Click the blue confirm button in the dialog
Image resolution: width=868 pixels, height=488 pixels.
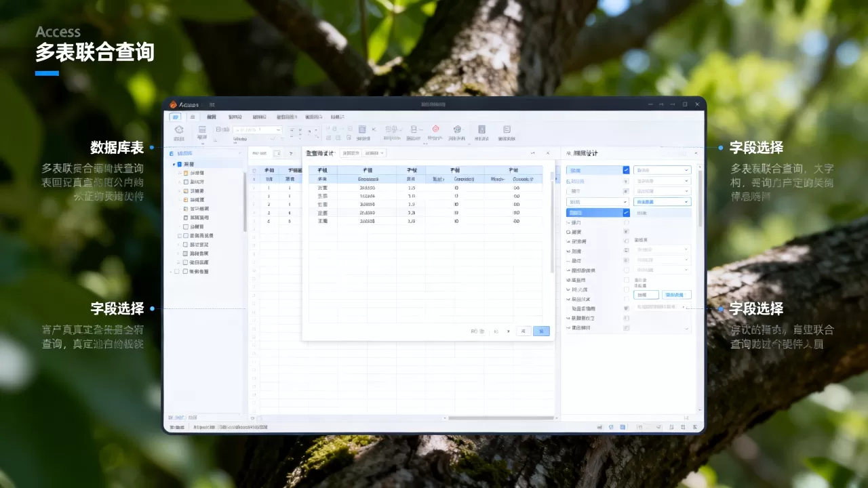(x=541, y=331)
